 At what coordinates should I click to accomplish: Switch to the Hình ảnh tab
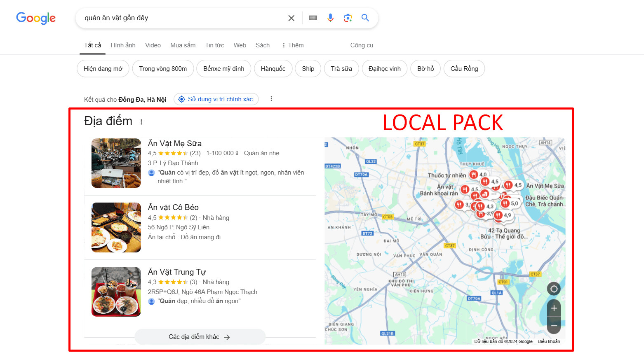123,45
